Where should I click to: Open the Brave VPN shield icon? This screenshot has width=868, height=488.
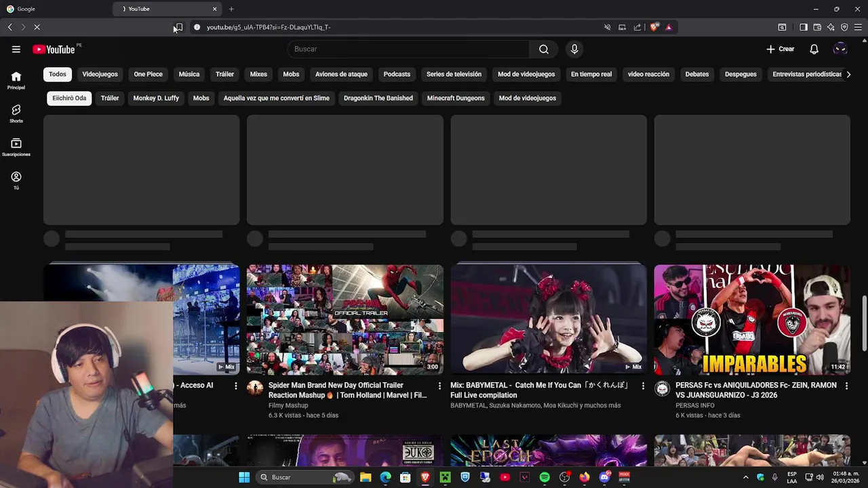844,27
